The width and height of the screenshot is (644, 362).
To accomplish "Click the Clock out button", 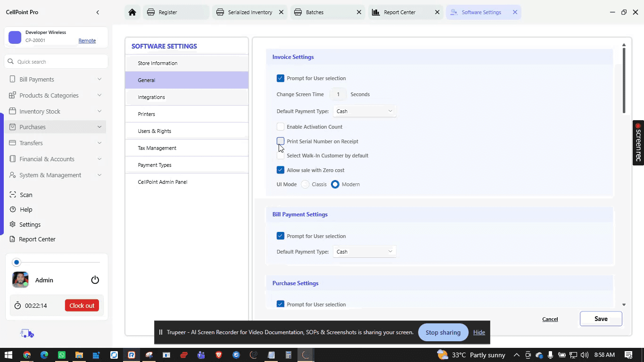I will (x=82, y=305).
